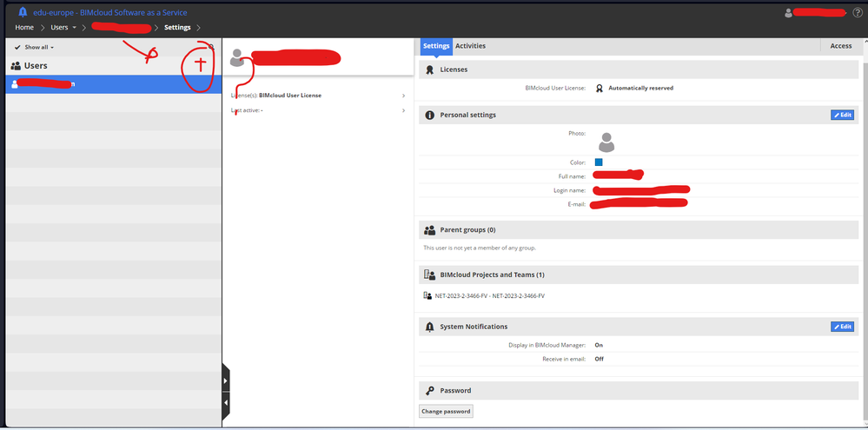
Task: Expand the chevron after Settings breadcrumb
Action: point(198,27)
